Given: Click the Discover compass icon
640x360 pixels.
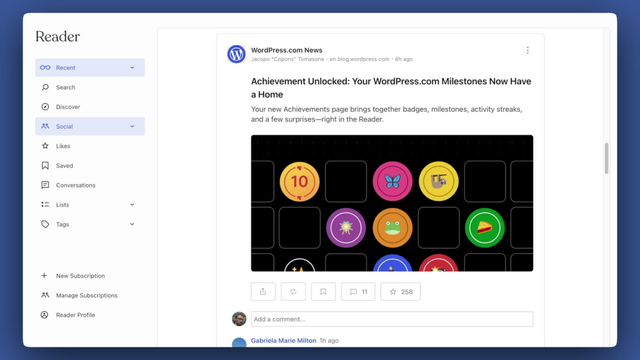Looking at the screenshot, I should [45, 107].
